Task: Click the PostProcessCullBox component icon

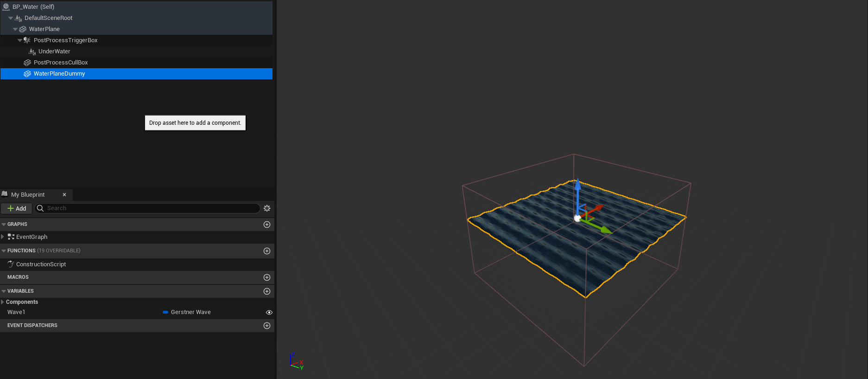Action: point(27,63)
